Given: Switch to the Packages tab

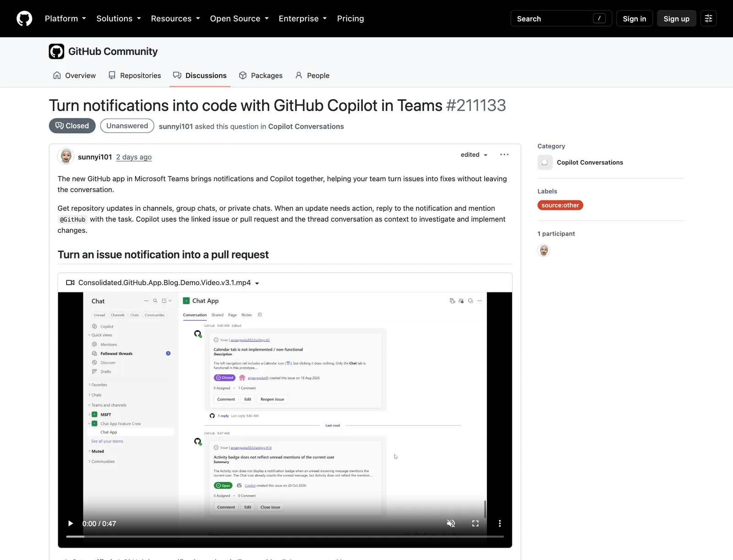Looking at the screenshot, I should pyautogui.click(x=261, y=76).
